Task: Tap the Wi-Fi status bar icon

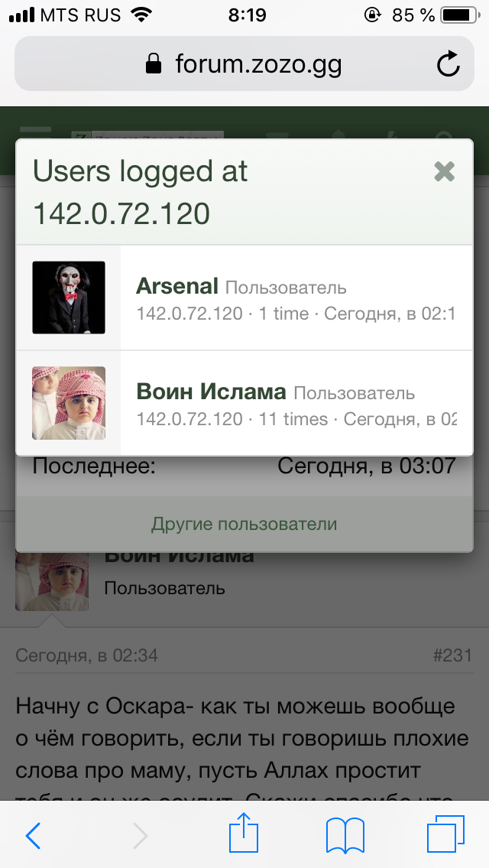Action: point(142,15)
